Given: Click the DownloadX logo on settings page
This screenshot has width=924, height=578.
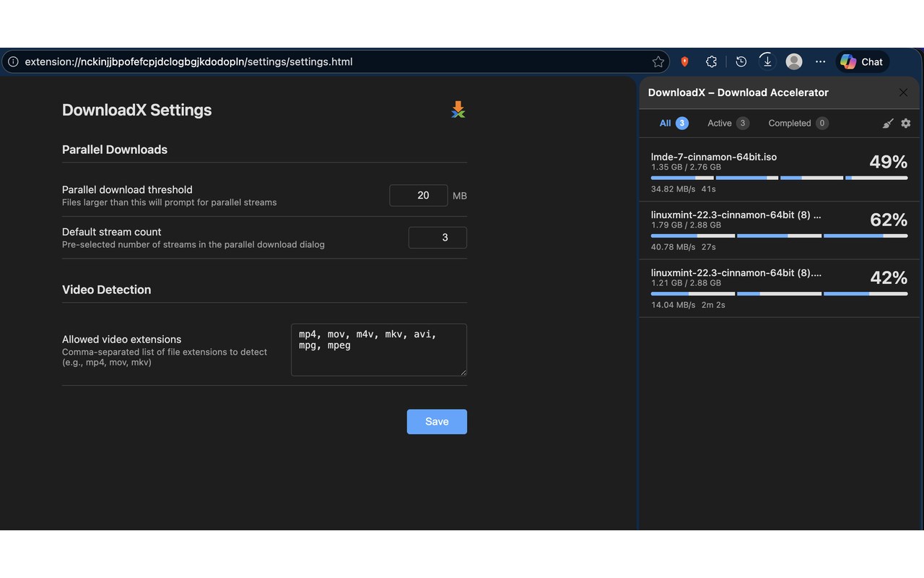Looking at the screenshot, I should pyautogui.click(x=458, y=110).
